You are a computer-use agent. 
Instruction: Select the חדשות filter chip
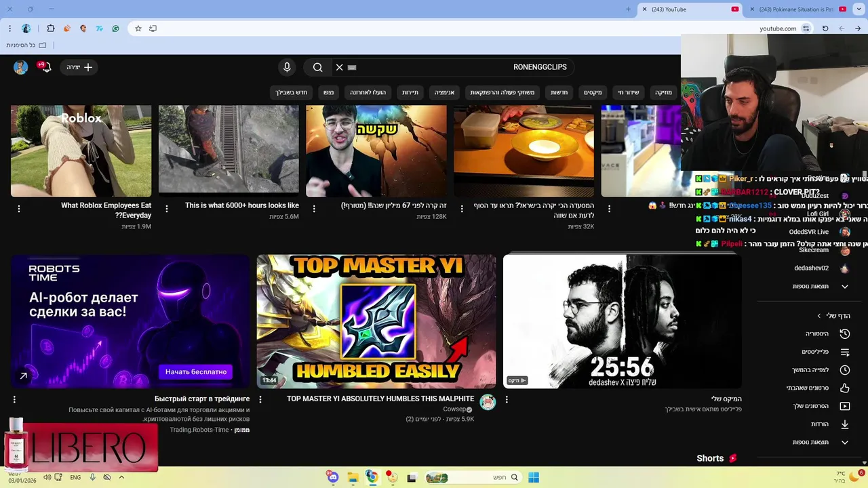pyautogui.click(x=559, y=92)
